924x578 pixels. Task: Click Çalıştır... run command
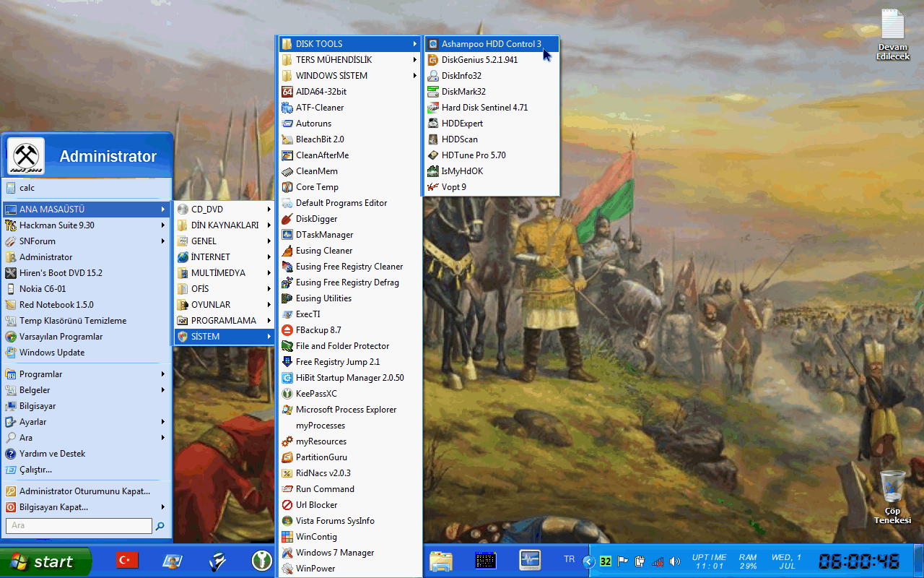pyautogui.click(x=86, y=470)
